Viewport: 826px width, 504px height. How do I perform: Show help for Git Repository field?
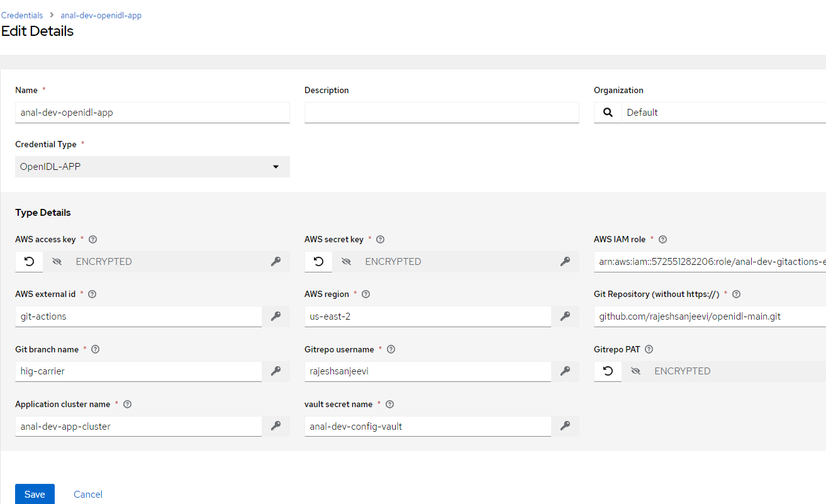pos(737,294)
